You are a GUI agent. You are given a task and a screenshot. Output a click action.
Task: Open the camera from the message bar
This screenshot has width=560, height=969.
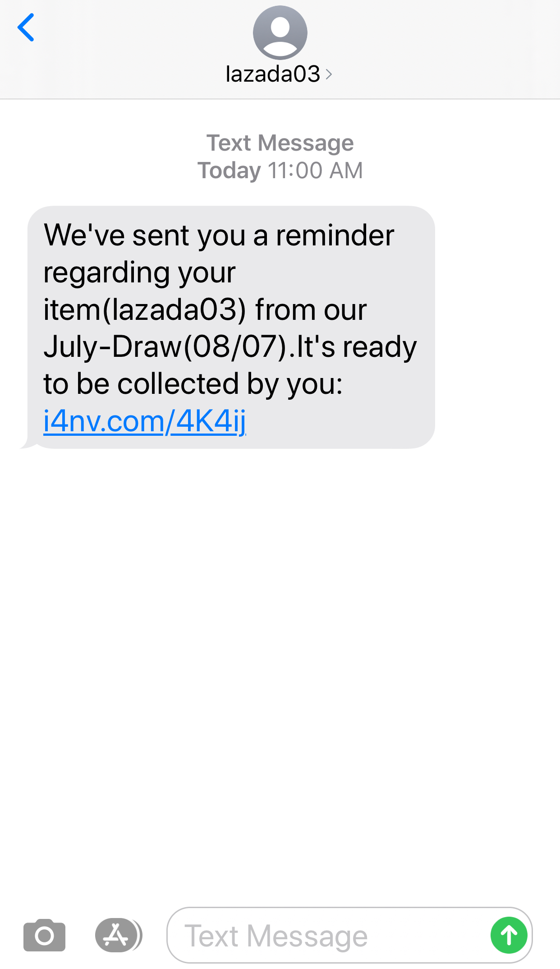point(44,935)
